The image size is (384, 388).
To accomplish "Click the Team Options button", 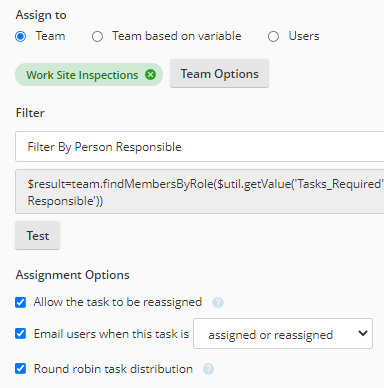I will pyautogui.click(x=219, y=74).
